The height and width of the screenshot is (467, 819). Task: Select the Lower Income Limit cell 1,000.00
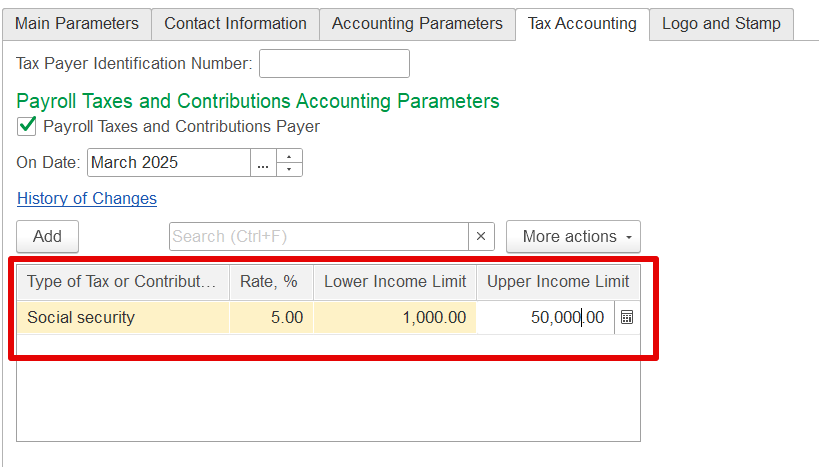click(395, 317)
